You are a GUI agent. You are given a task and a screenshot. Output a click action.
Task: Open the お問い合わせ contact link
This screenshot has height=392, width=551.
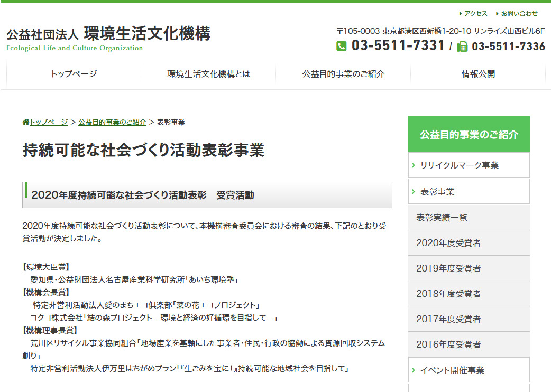[x=519, y=14]
